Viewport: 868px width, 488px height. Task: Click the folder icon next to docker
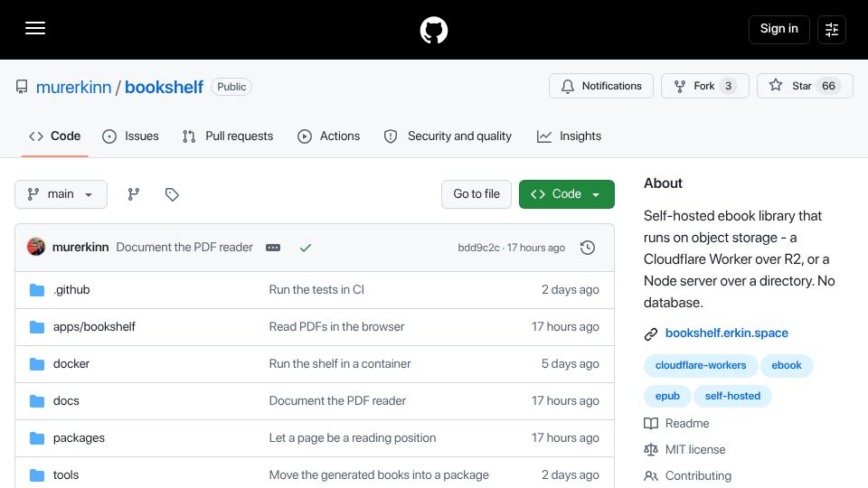pyautogui.click(x=37, y=364)
